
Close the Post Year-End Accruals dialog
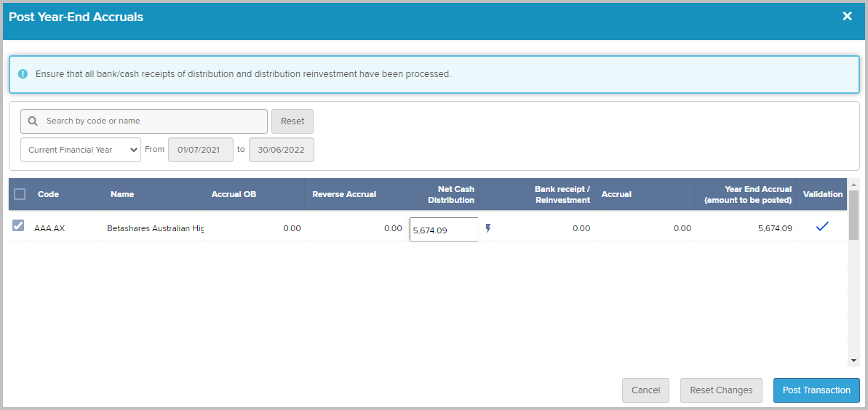pos(847,17)
